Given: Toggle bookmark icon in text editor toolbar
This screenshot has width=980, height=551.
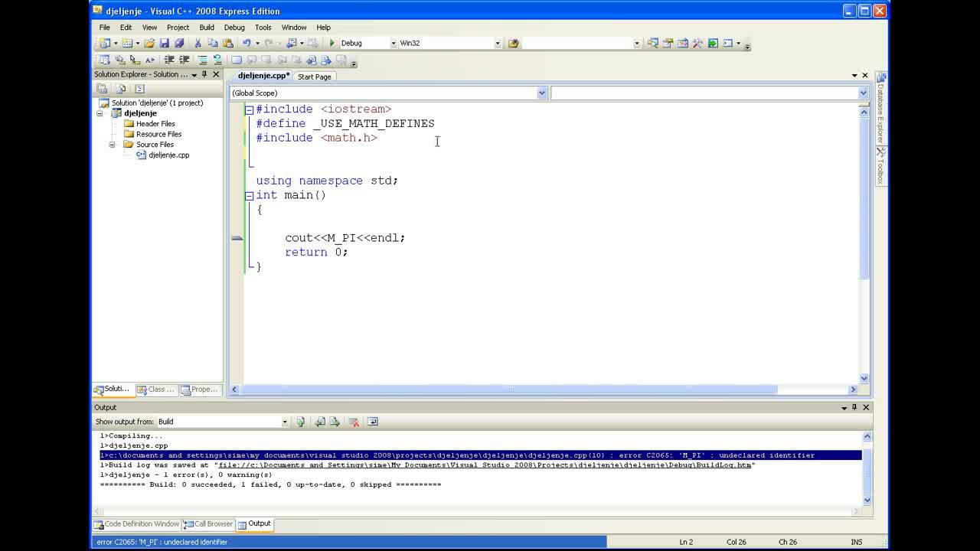Looking at the screenshot, I should tap(236, 60).
